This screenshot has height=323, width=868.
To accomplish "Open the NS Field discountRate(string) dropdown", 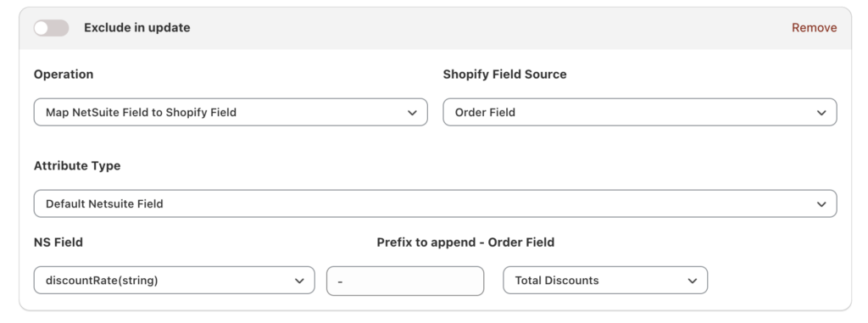I will pos(174,281).
